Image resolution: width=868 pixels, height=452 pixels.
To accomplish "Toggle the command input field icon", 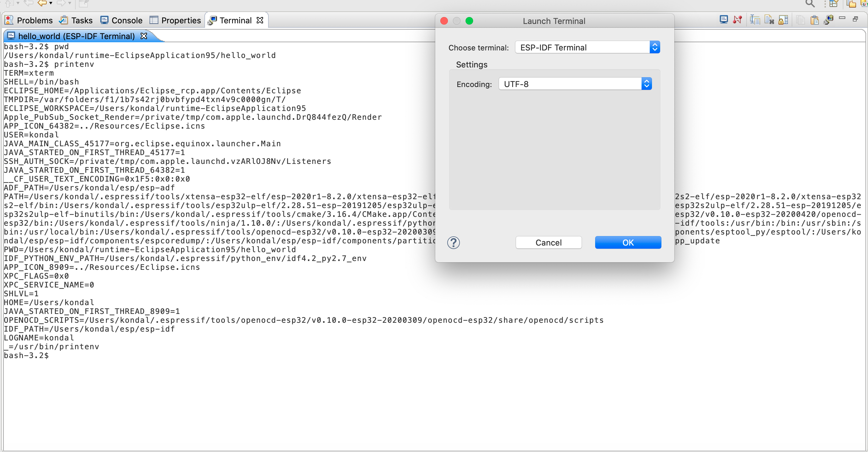I will (755, 20).
